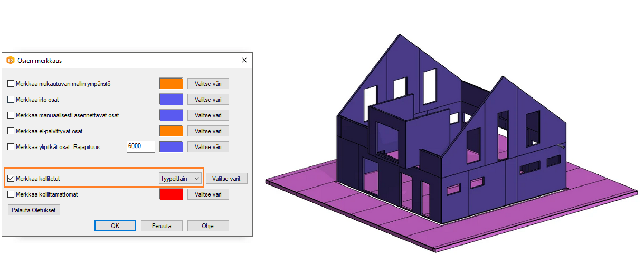Enable Merkkaa ylipitkät osat checkbox

click(11, 147)
